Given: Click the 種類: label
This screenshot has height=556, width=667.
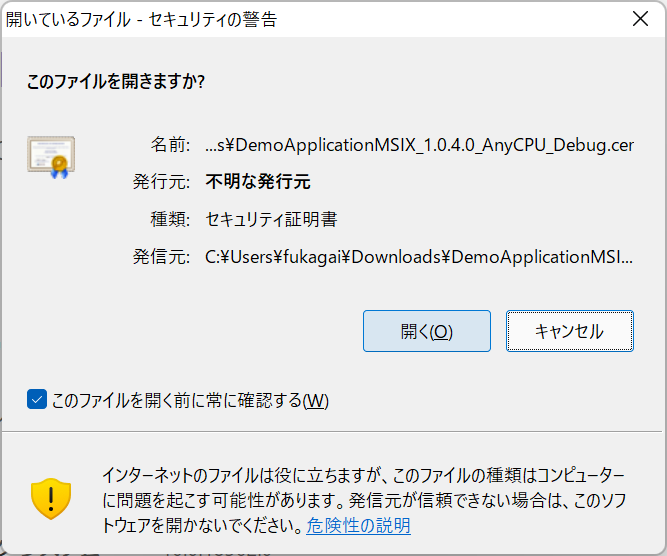Looking at the screenshot, I should click(x=170, y=220).
